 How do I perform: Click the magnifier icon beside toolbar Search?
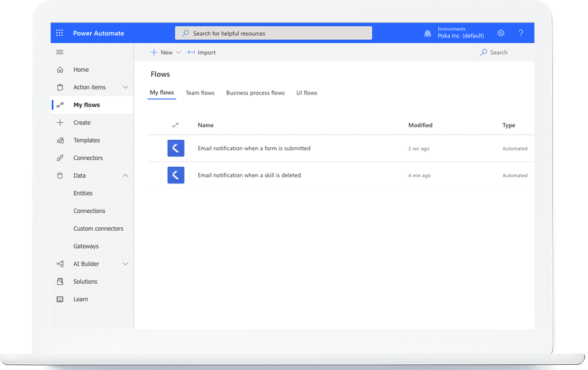484,52
